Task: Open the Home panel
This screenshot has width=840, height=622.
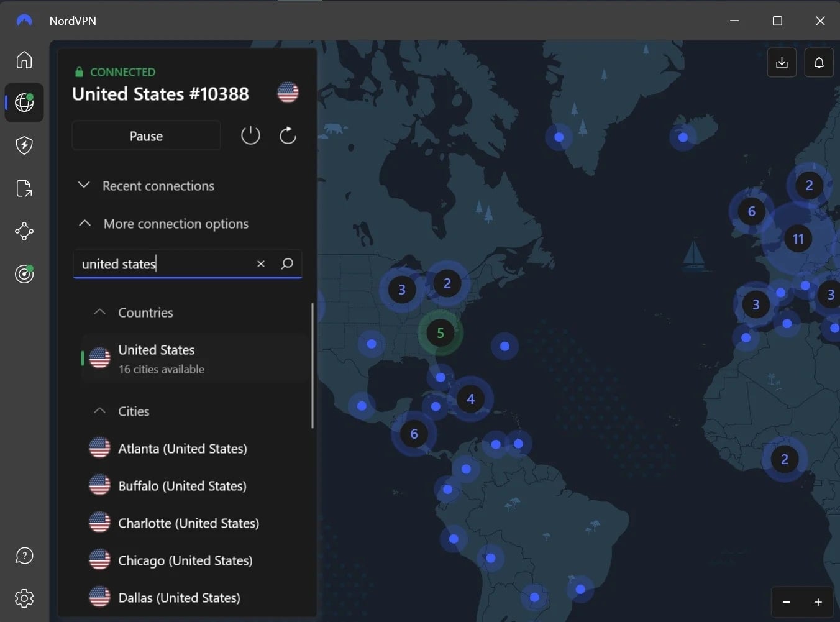Action: pos(24,59)
